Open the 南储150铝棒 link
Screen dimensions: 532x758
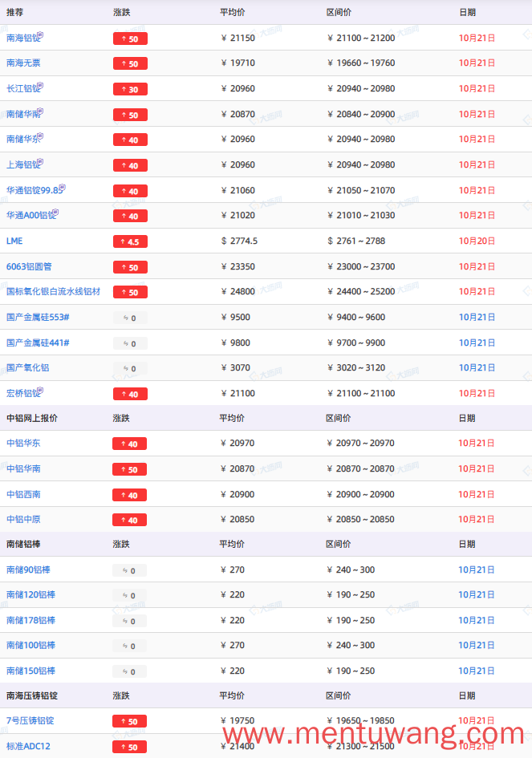pos(30,671)
